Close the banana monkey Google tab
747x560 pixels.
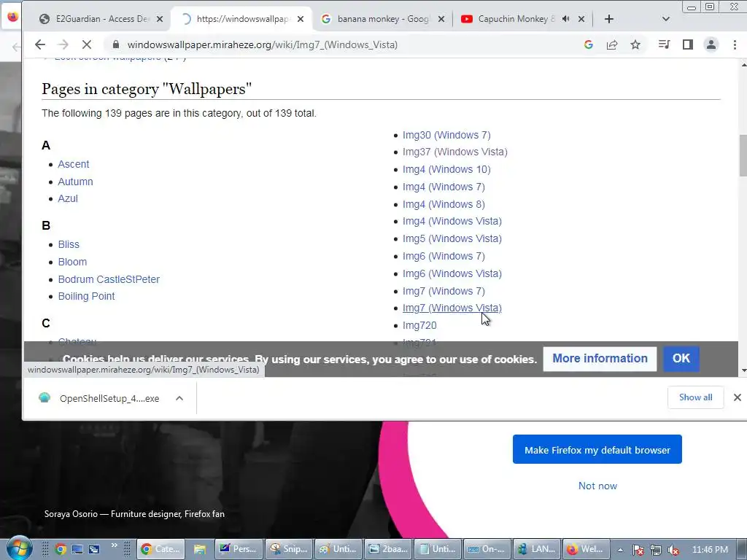click(x=441, y=19)
